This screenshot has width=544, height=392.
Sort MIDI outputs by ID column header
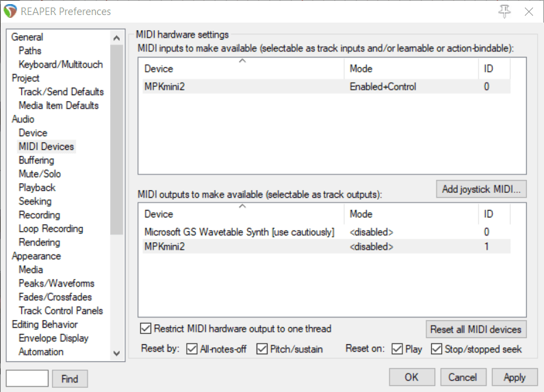[494, 214]
